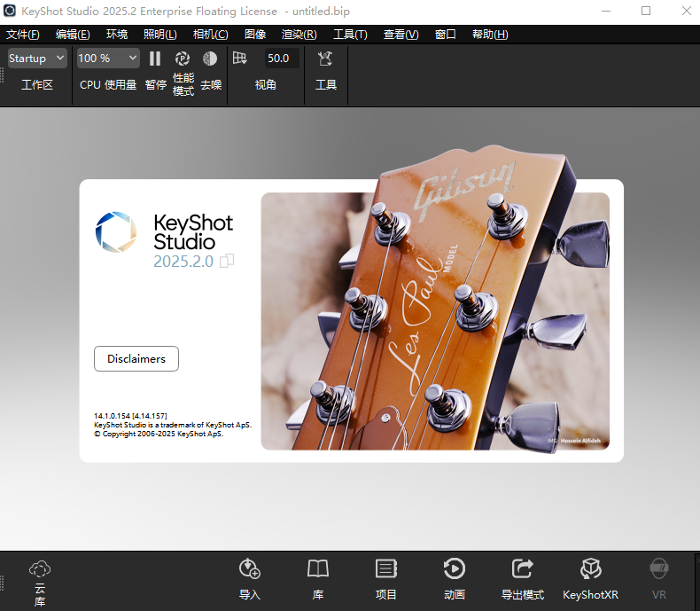Click the Import (导入) icon

250,568
